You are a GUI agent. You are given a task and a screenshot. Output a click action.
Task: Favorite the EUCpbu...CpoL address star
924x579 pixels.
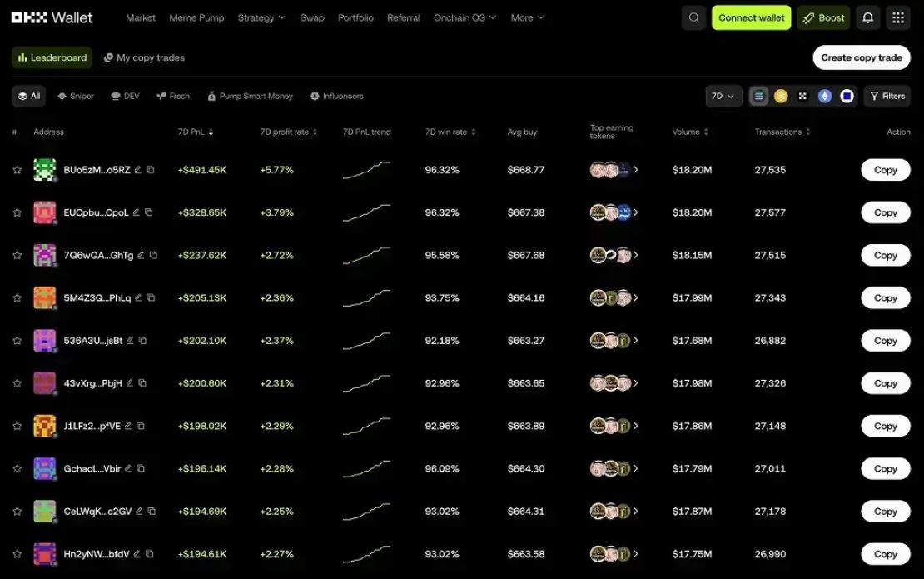pos(17,212)
